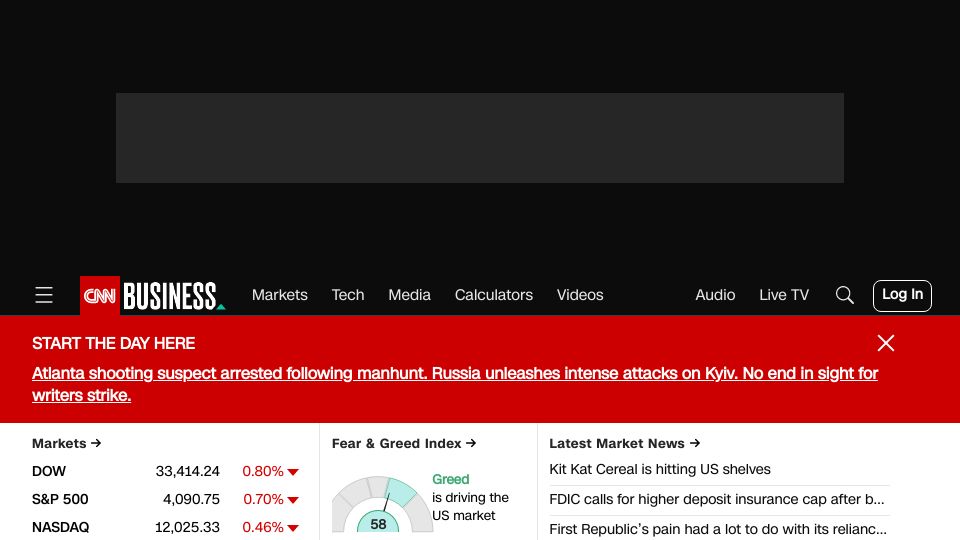Click the Fear & Greed gauge showing 58
960x540 pixels.
pos(382,504)
